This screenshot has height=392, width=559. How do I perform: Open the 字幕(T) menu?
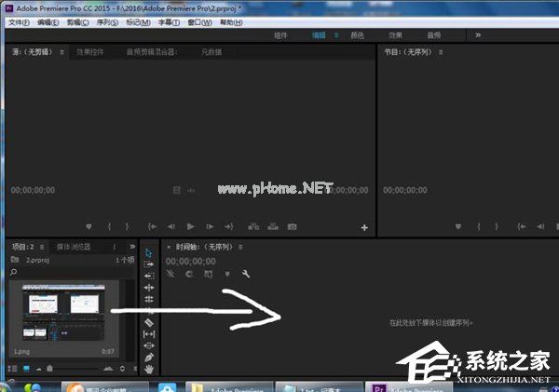[169, 22]
